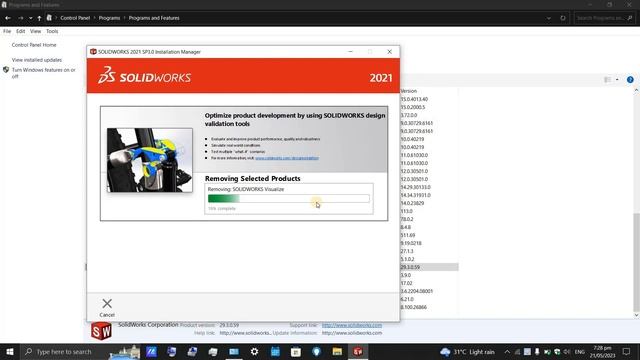Select version 3.72.0.0 entry
This screenshot has width=640, height=360.
click(409, 115)
